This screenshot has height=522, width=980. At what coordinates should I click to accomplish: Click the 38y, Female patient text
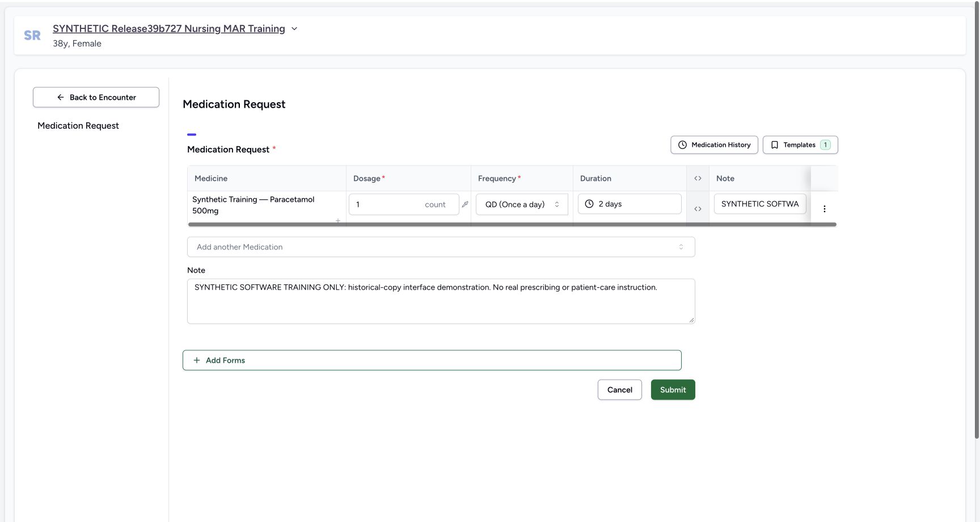[77, 44]
